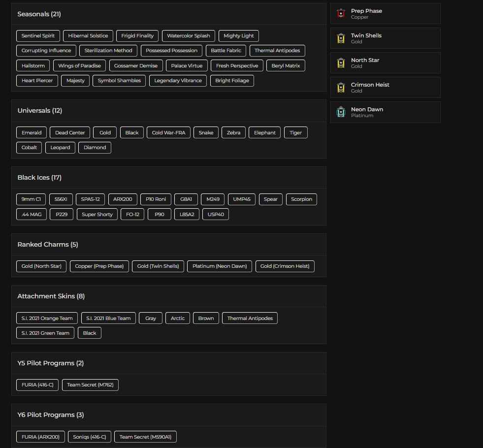The width and height of the screenshot is (483, 448).
Task: Click the Twin Shells gold charm icon
Action: [x=340, y=38]
